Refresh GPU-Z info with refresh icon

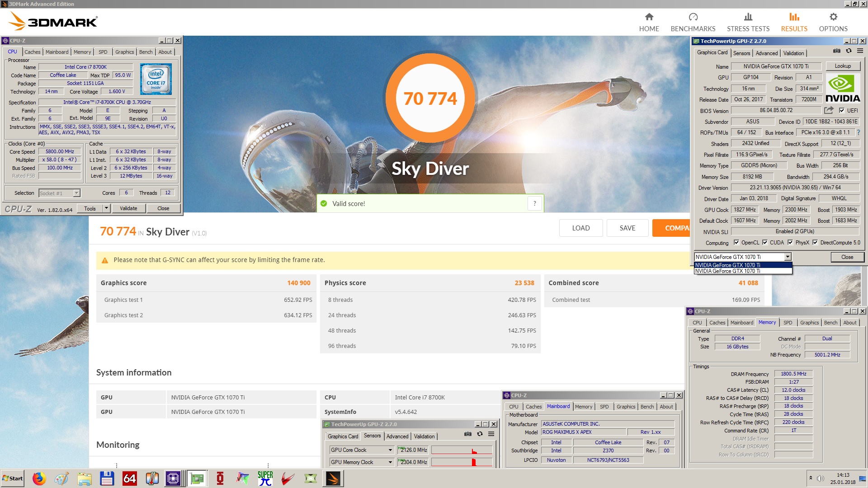point(849,51)
